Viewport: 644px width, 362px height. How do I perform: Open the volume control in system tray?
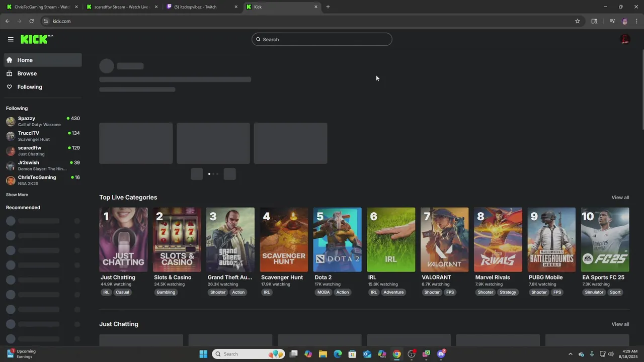point(611,354)
